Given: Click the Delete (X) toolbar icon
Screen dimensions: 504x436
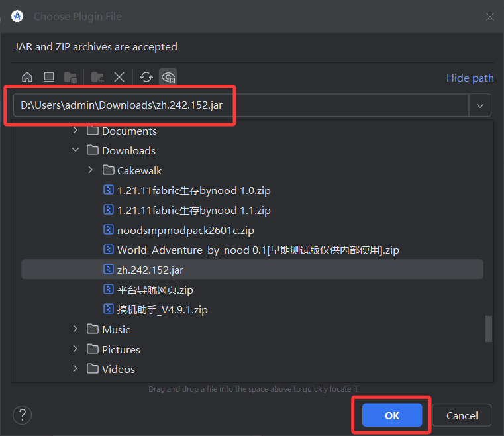Looking at the screenshot, I should click(x=119, y=78).
